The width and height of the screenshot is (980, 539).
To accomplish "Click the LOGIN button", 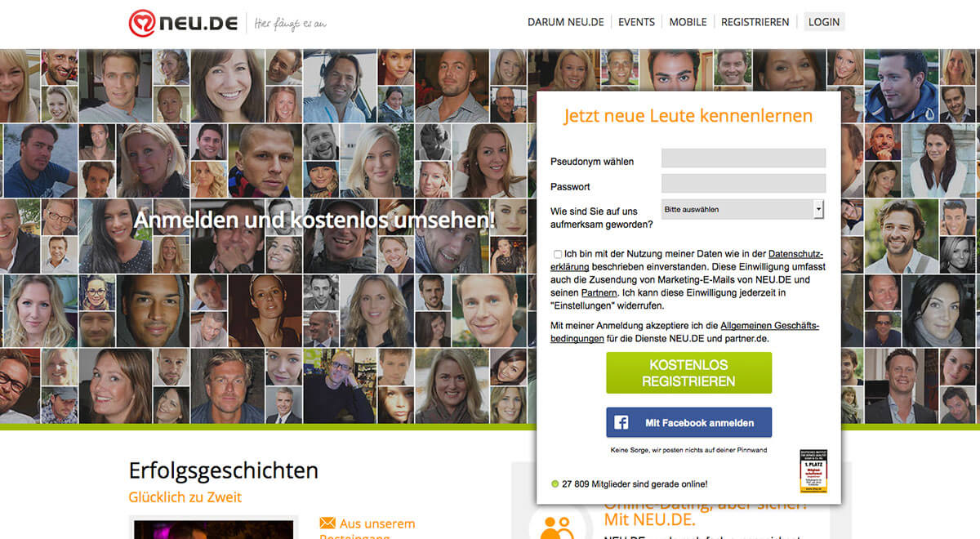I will click(824, 22).
